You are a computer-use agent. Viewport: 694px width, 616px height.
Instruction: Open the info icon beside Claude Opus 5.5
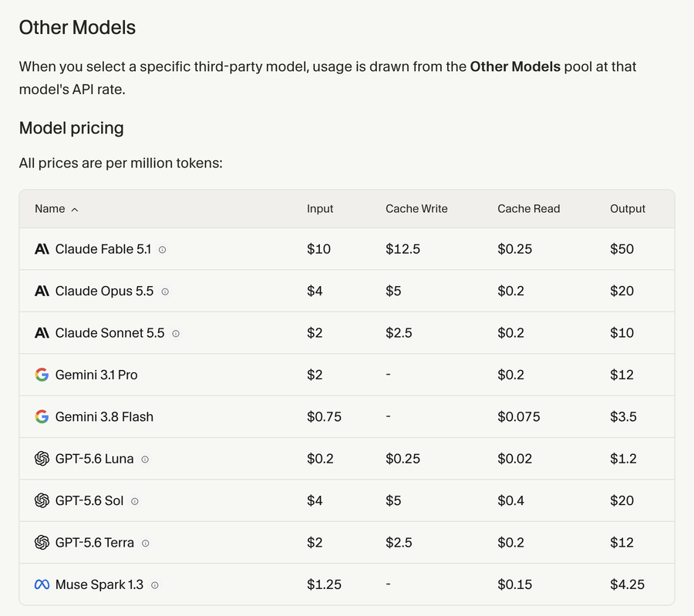[x=165, y=291]
